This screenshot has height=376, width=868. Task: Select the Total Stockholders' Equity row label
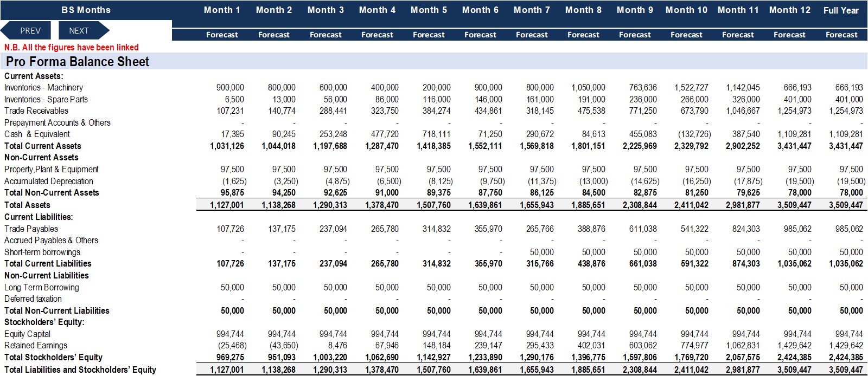pos(53,357)
